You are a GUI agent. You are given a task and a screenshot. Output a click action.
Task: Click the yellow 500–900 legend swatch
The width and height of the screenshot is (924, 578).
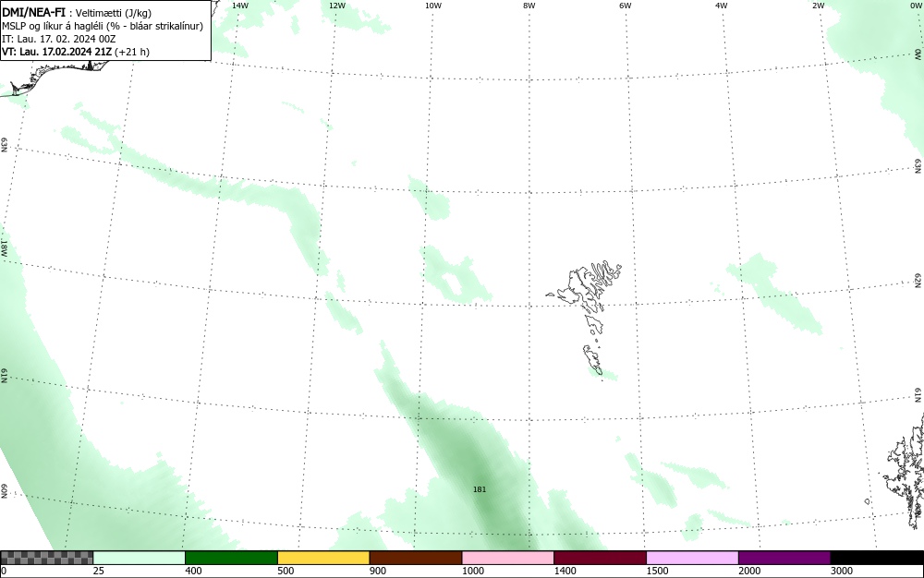coord(323,558)
